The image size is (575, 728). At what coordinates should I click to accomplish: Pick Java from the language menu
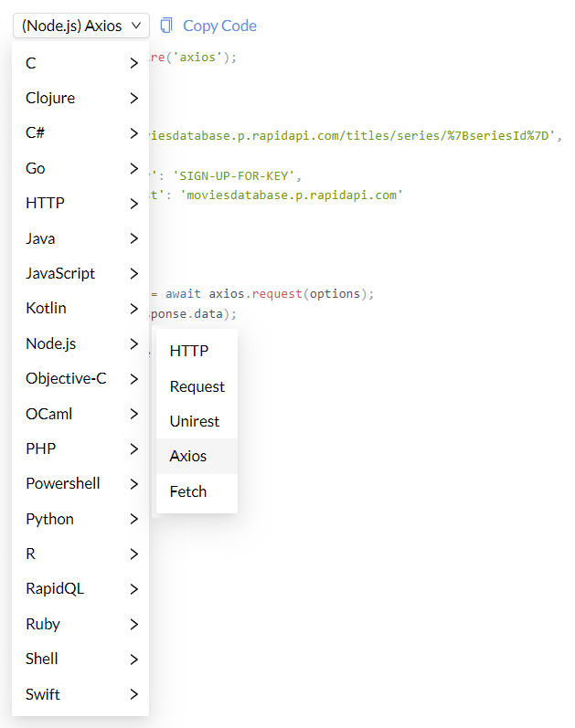pos(80,238)
